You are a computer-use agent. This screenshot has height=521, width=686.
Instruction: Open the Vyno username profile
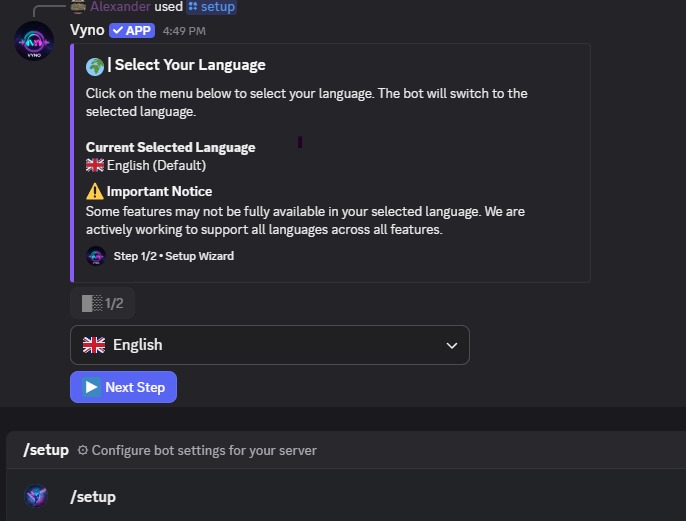pos(87,30)
